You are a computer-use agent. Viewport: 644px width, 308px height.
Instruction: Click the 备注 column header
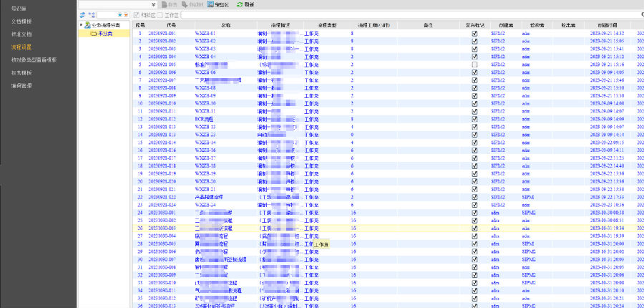pos(429,25)
